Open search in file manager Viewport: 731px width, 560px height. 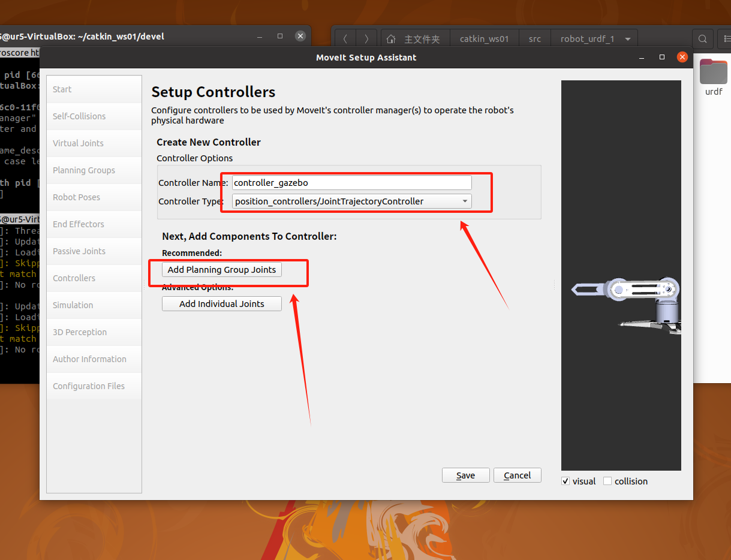(702, 39)
